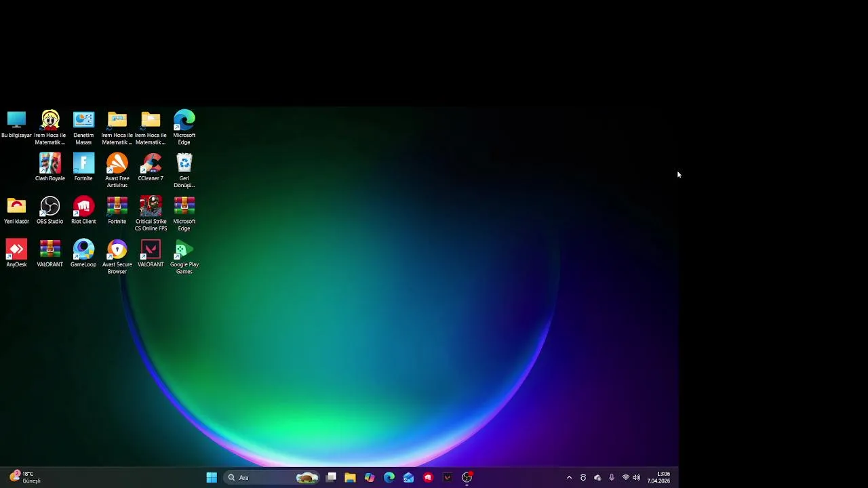This screenshot has height=488, width=868.
Task: Select the VALORANT WinRAR archive icon
Action: [x=50, y=253]
